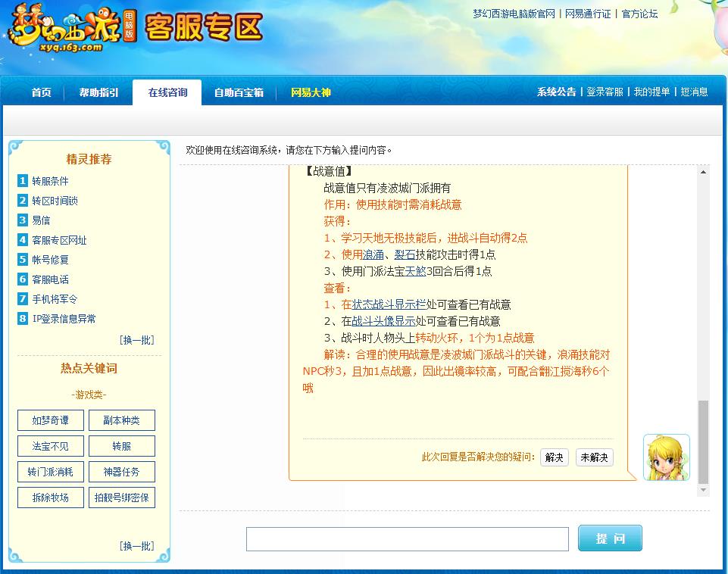Switch to the 在线咨询 tab
Image resolution: width=728 pixels, height=574 pixels.
point(166,92)
